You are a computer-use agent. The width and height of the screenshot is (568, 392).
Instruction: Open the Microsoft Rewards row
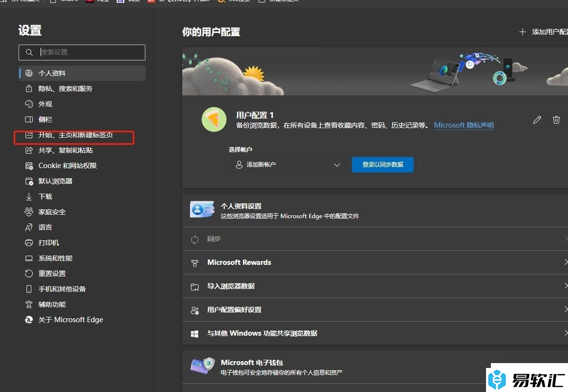coord(375,262)
